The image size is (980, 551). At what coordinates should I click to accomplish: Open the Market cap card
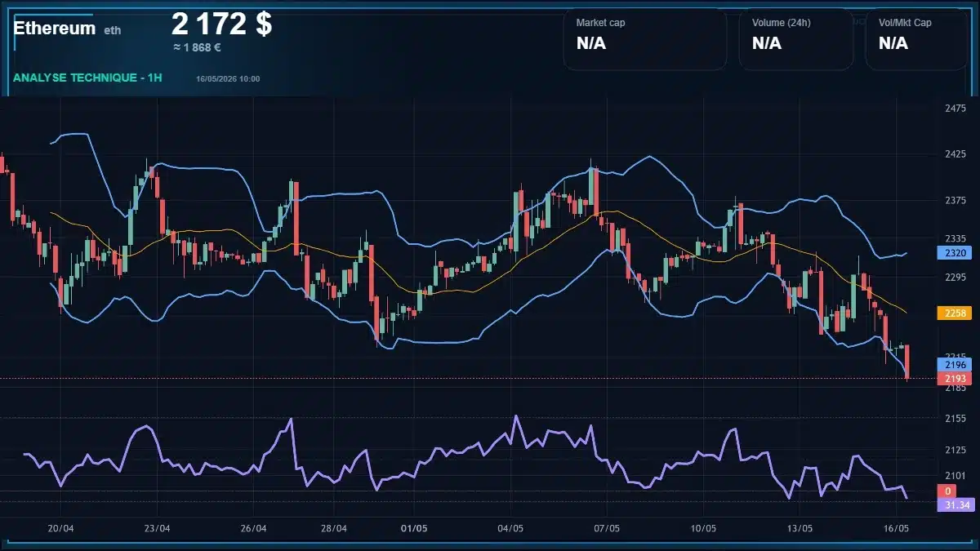tap(644, 38)
